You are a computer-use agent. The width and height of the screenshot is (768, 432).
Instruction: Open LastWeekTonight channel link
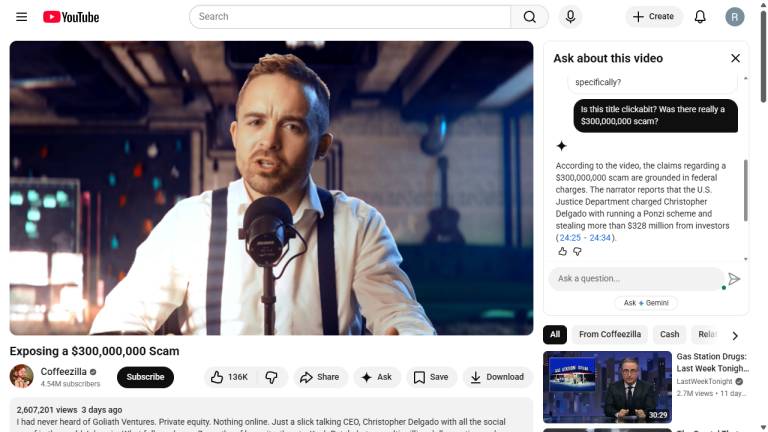coord(704,382)
